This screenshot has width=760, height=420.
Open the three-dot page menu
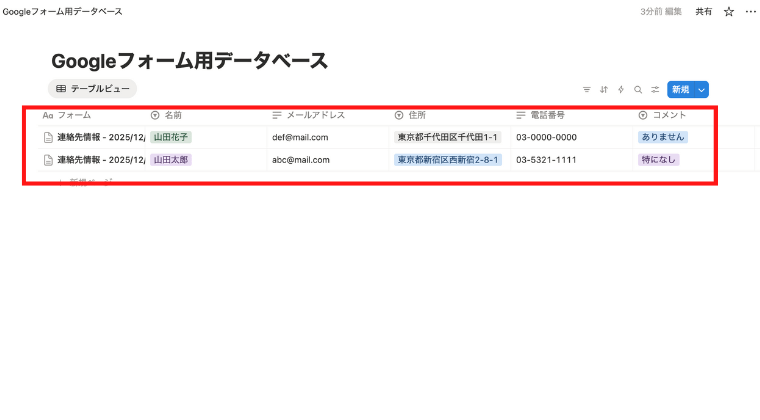pos(750,12)
